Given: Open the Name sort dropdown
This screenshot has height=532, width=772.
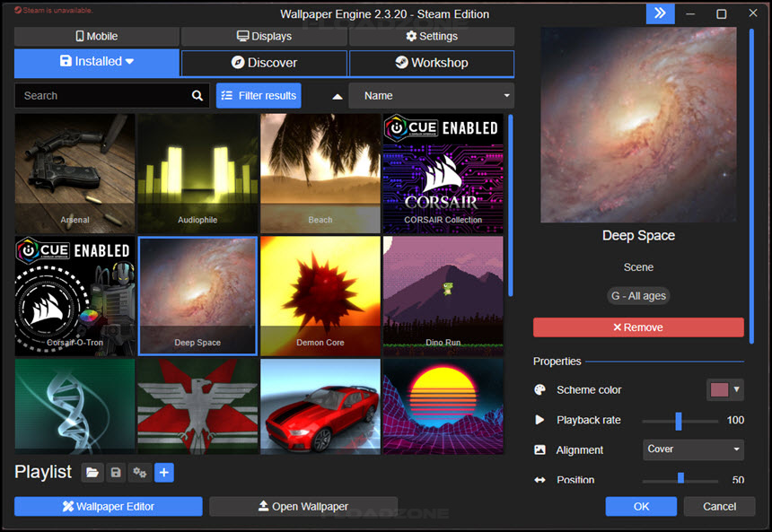Looking at the screenshot, I should (431, 95).
